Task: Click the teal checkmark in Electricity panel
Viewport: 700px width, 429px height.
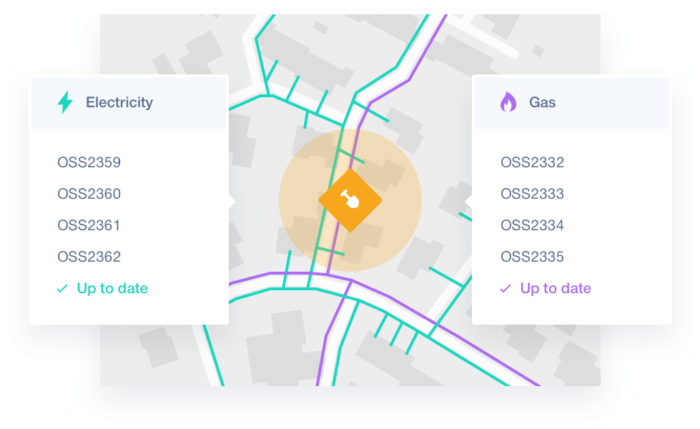Action: (62, 289)
